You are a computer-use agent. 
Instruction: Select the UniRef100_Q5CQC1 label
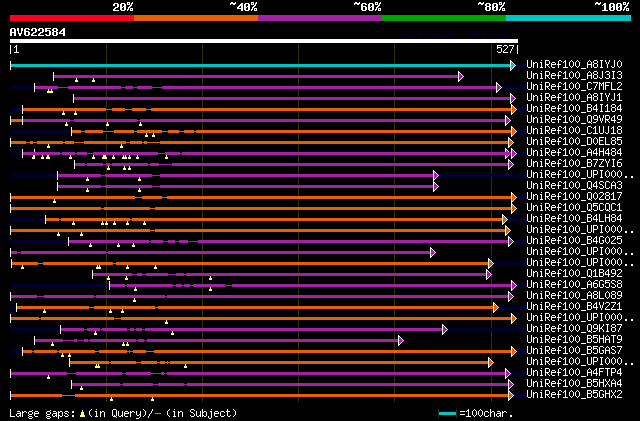click(x=574, y=207)
